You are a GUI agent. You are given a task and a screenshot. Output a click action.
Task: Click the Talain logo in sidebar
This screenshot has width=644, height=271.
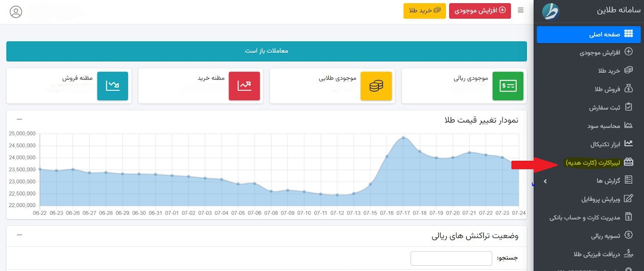pyautogui.click(x=550, y=11)
